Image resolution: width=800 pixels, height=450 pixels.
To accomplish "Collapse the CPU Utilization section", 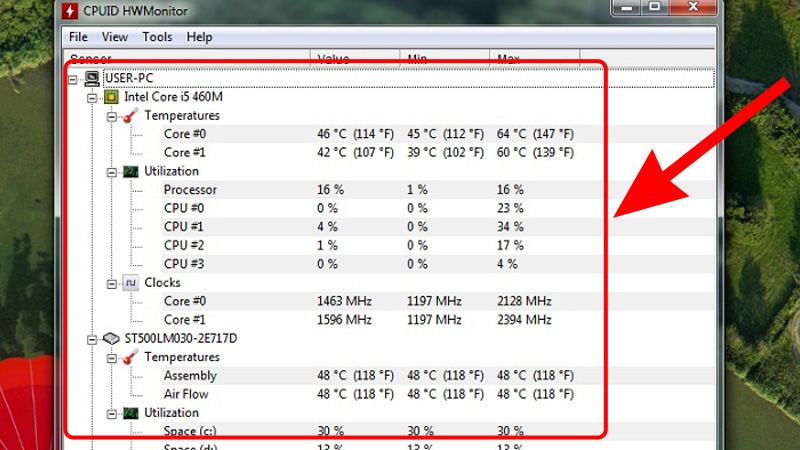I will pyautogui.click(x=112, y=172).
